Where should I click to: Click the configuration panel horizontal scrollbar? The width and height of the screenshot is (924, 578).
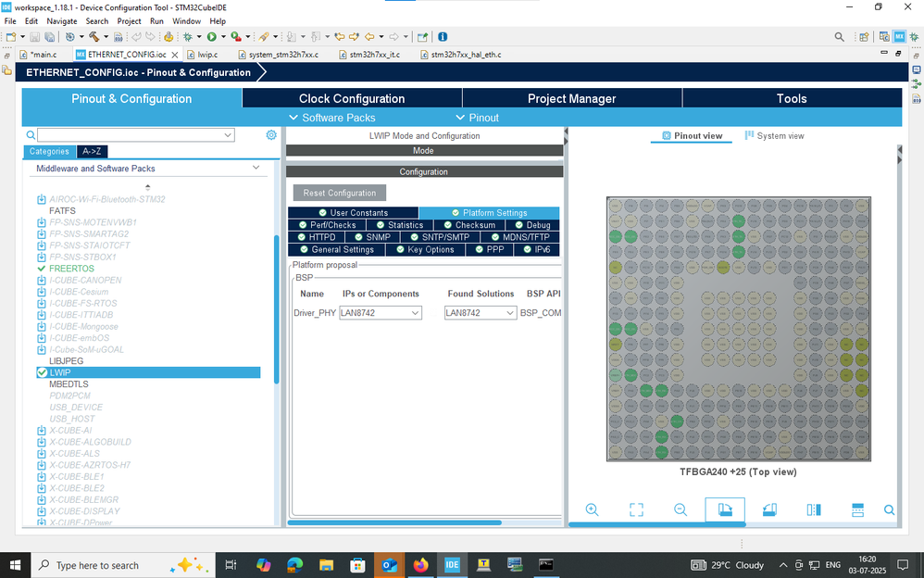(x=394, y=522)
